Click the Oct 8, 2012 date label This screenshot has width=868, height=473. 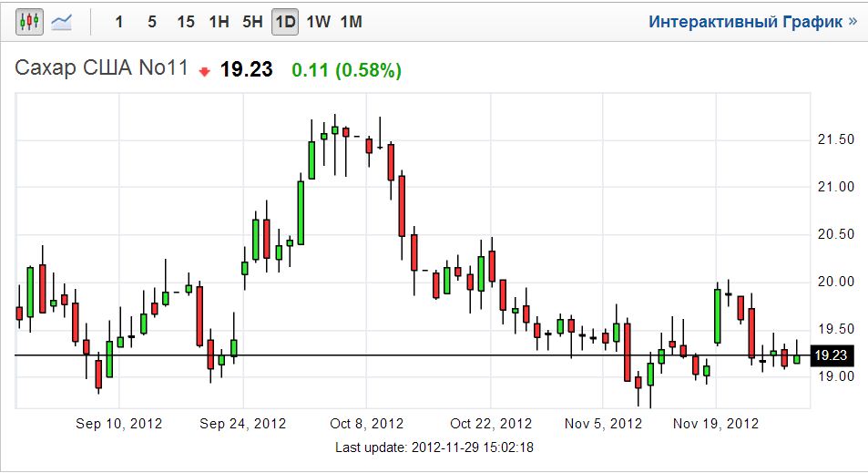click(366, 424)
